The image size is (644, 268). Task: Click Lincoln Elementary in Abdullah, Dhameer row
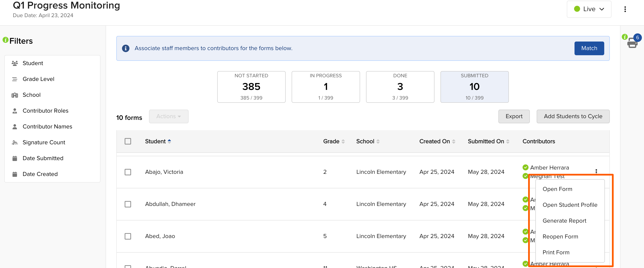point(381,204)
